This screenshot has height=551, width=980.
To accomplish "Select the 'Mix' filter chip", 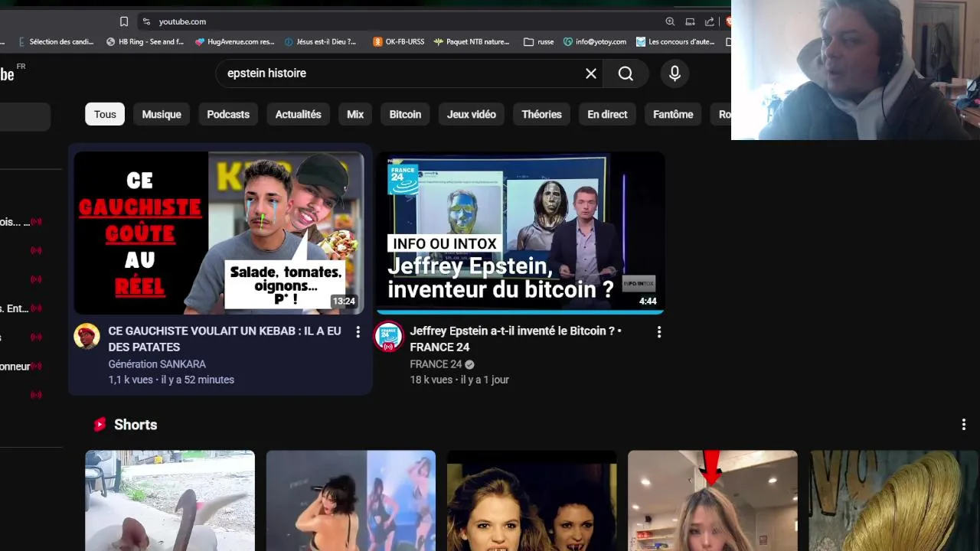I will [x=355, y=114].
